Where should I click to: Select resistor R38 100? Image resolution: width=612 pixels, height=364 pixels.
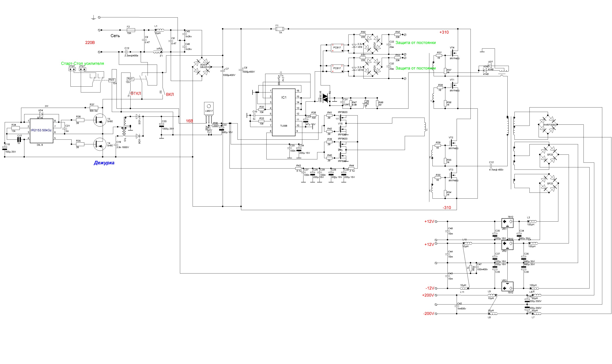click(313, 115)
